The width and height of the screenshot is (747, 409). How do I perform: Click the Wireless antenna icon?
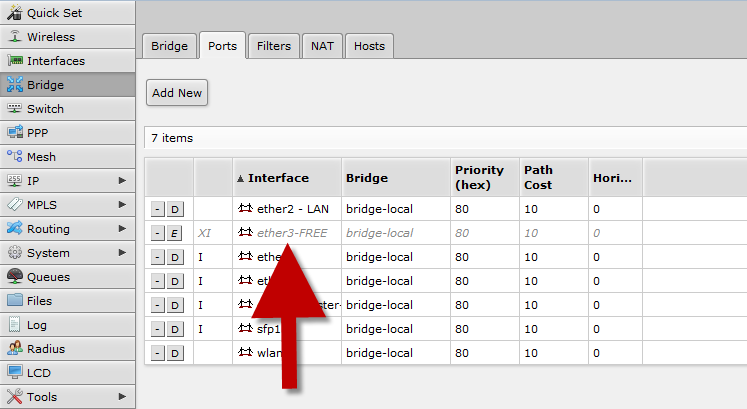click(15, 37)
